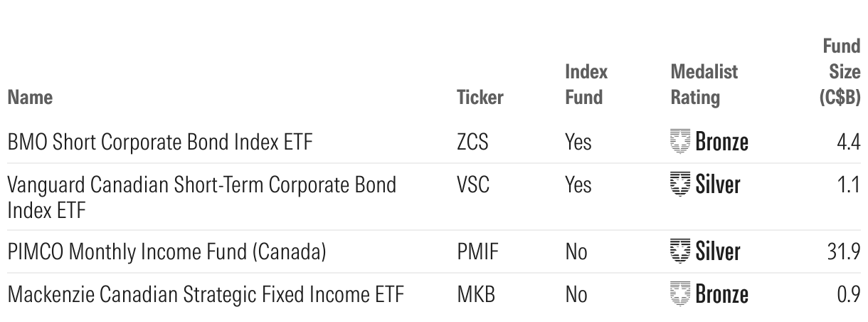The width and height of the screenshot is (868, 322).
Task: Click the VSC ticker symbol
Action: pos(472,185)
